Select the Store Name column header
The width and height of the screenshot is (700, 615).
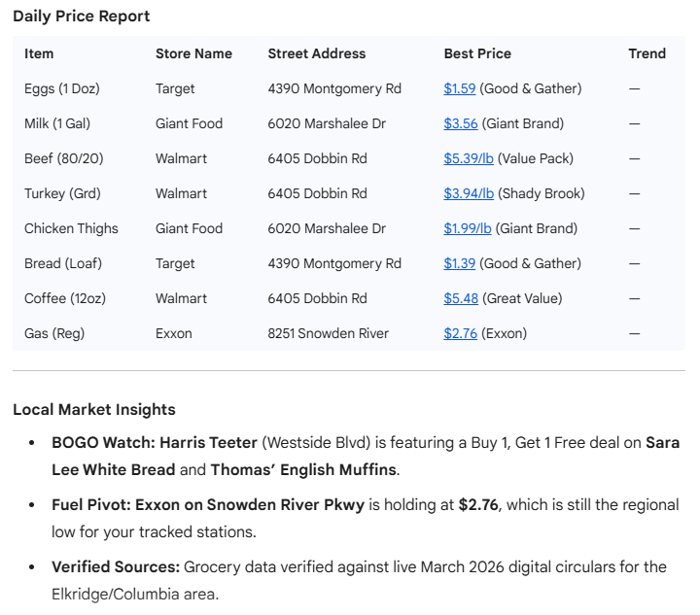(193, 53)
